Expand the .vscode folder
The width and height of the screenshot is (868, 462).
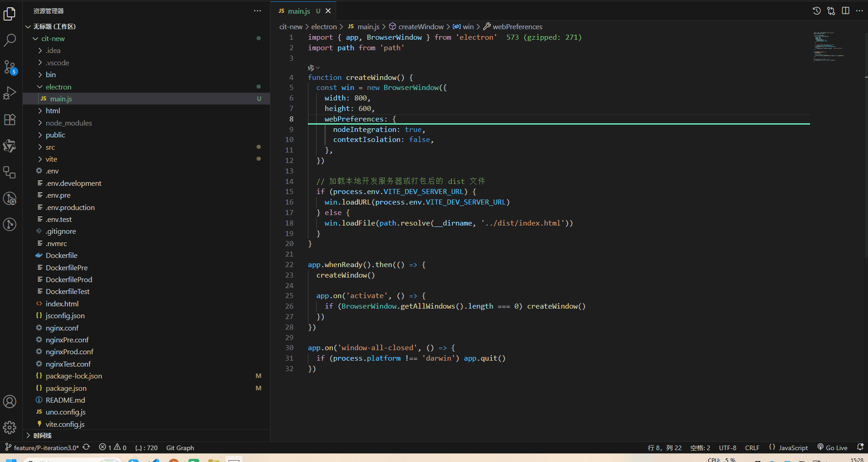pos(146,63)
